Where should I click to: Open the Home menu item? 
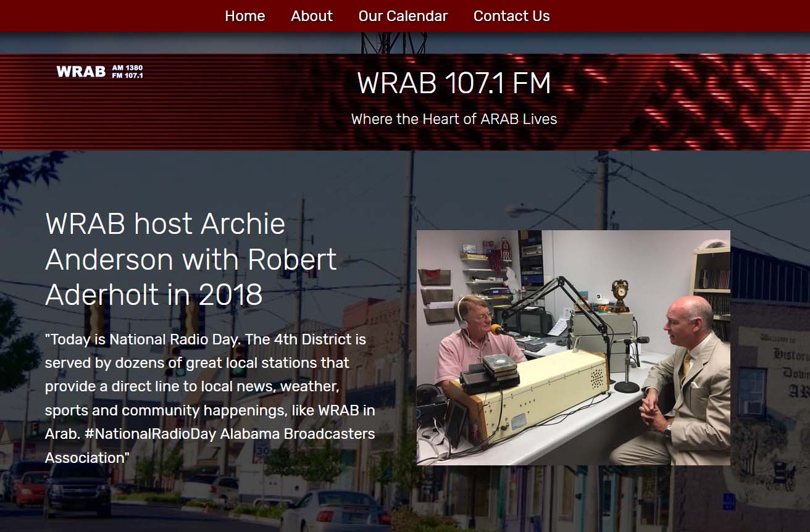(245, 16)
